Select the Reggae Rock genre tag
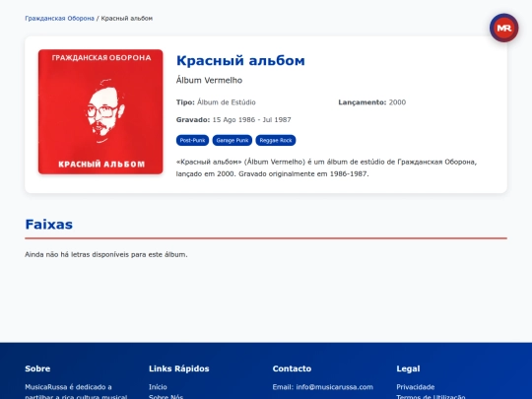 pos(276,140)
